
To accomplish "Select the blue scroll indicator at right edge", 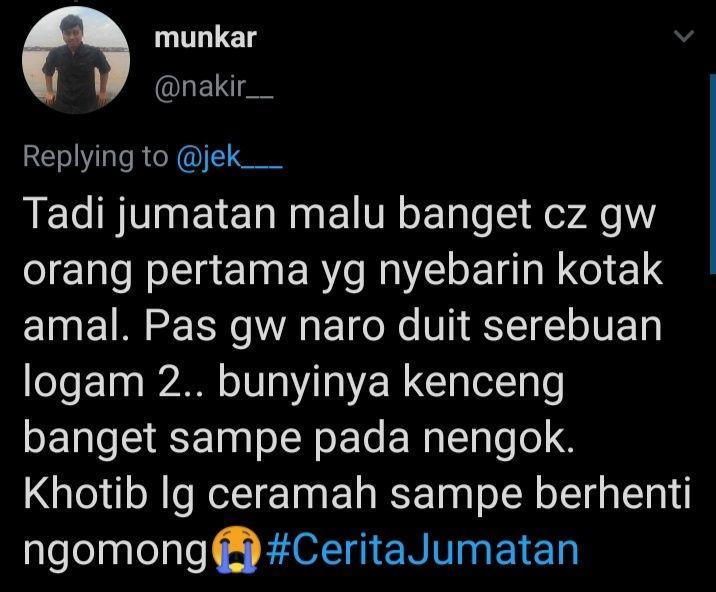I will click(713, 174).
